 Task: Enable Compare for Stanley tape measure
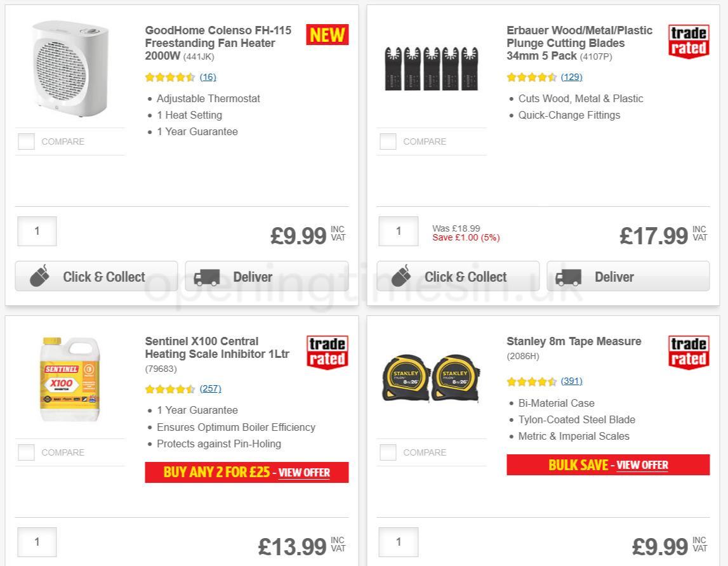(x=388, y=452)
